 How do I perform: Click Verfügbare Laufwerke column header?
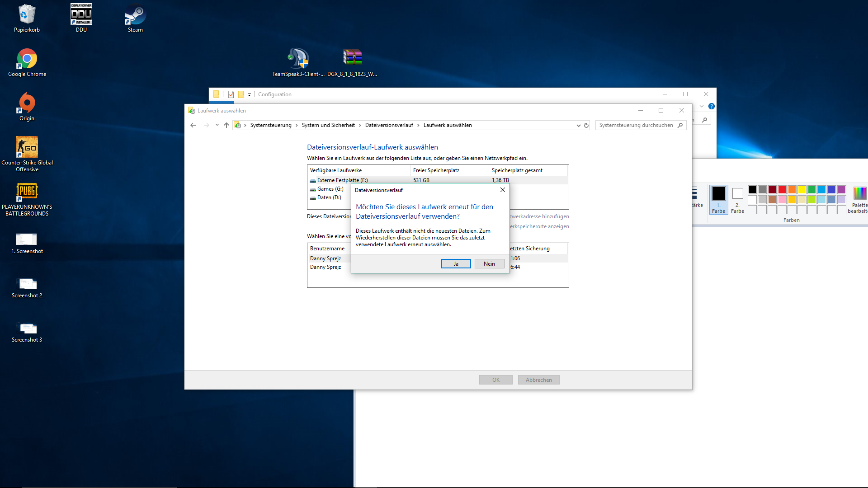point(359,170)
